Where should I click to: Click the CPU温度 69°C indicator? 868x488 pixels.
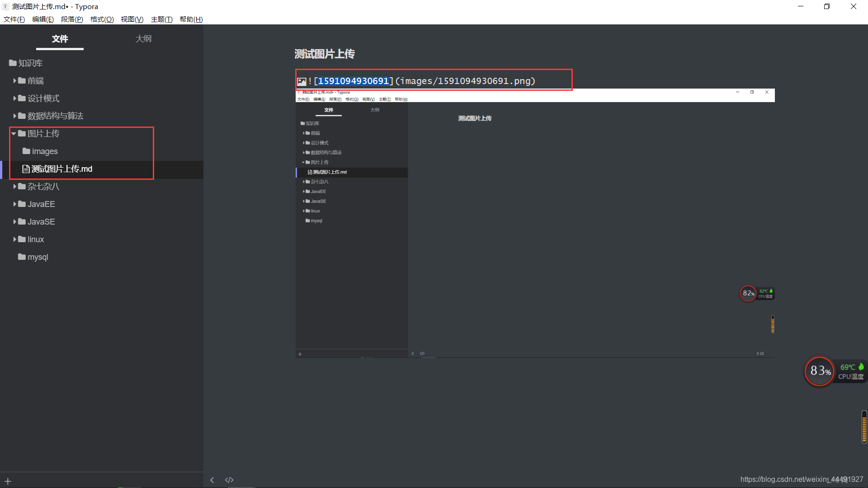[851, 371]
